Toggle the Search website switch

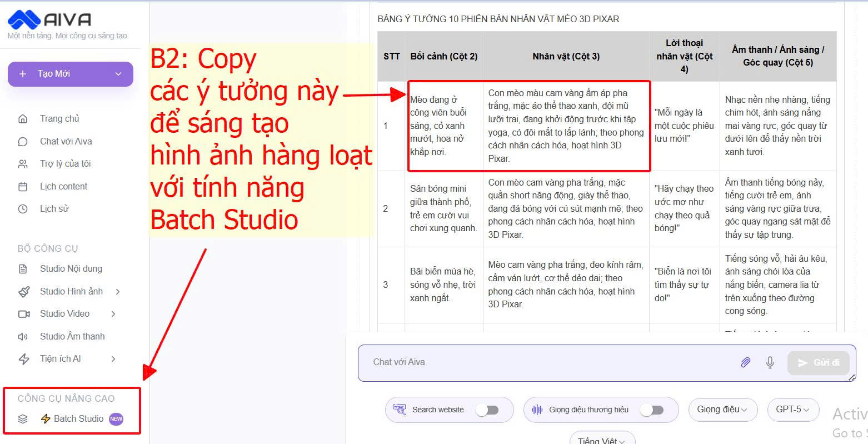point(487,410)
